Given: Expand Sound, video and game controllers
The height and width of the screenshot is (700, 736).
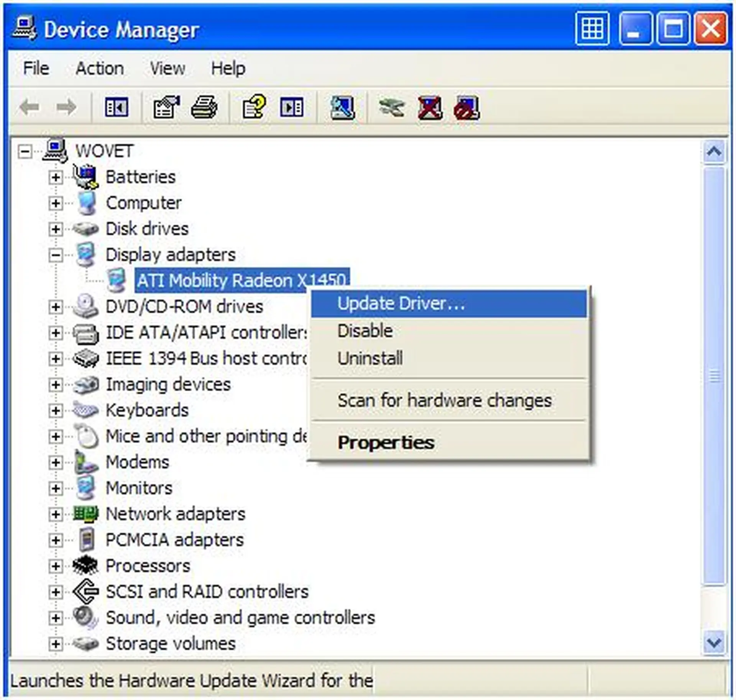Looking at the screenshot, I should (56, 618).
